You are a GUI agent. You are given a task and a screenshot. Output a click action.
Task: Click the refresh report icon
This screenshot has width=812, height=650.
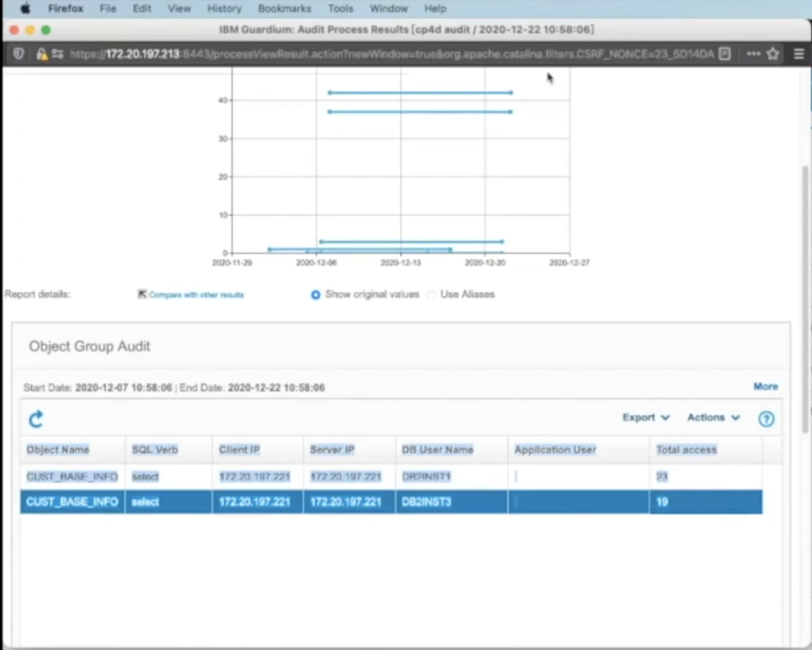36,419
